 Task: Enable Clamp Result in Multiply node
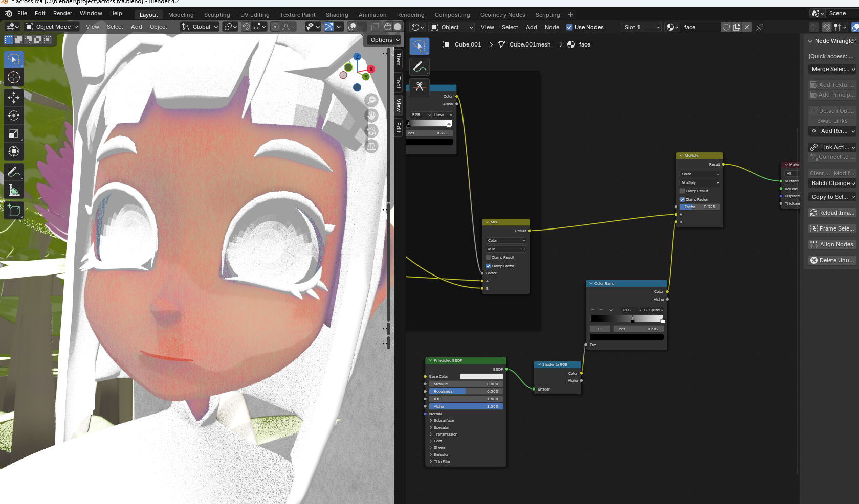click(682, 191)
